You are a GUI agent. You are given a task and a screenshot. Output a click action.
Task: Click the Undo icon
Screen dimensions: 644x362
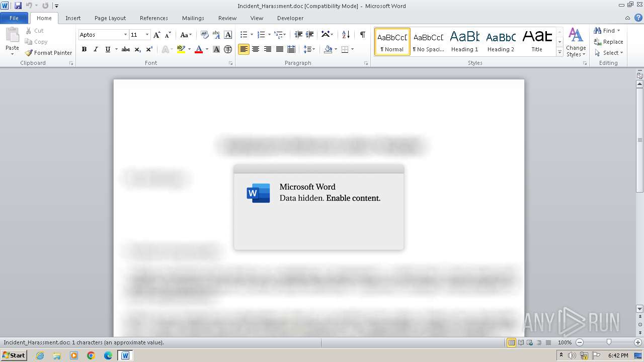29,6
